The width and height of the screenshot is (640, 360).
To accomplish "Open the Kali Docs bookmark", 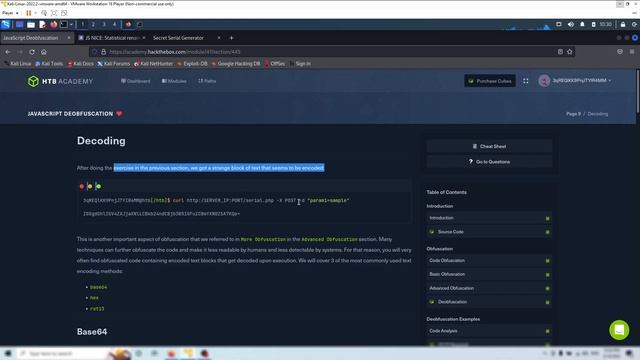I will click(x=80, y=64).
